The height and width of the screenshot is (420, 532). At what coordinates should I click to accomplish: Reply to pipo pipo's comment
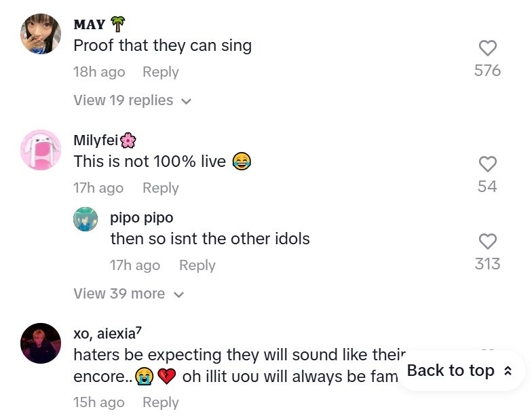(x=197, y=265)
